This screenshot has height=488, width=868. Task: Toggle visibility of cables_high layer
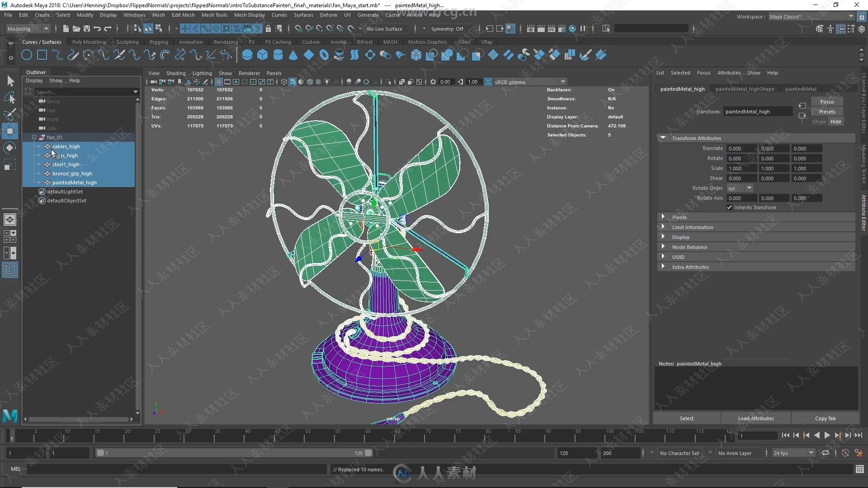[x=39, y=146]
